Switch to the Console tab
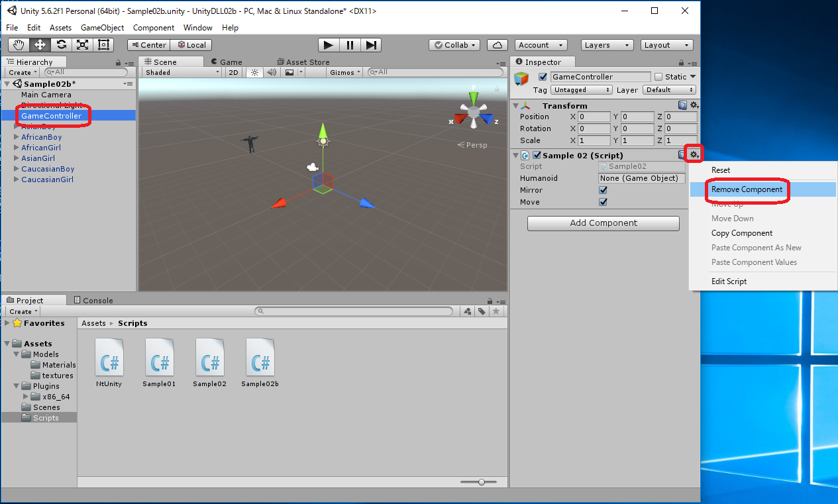838x504 pixels. (x=93, y=301)
